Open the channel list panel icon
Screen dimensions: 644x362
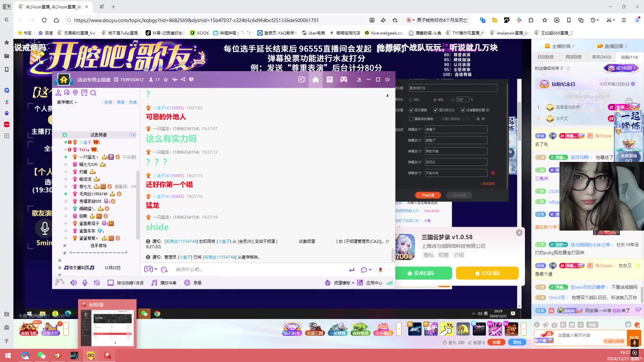pyautogui.click(x=330, y=79)
